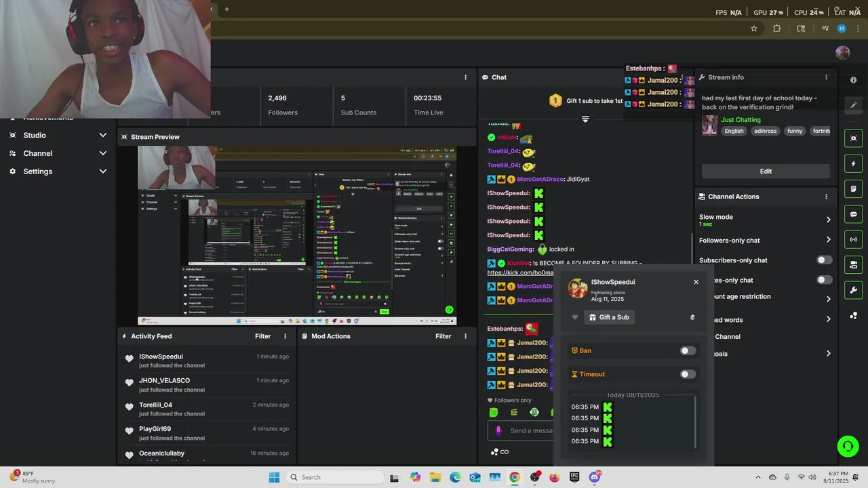Open browser extensions puzzle icon
This screenshot has width=868, height=488.
click(x=777, y=28)
